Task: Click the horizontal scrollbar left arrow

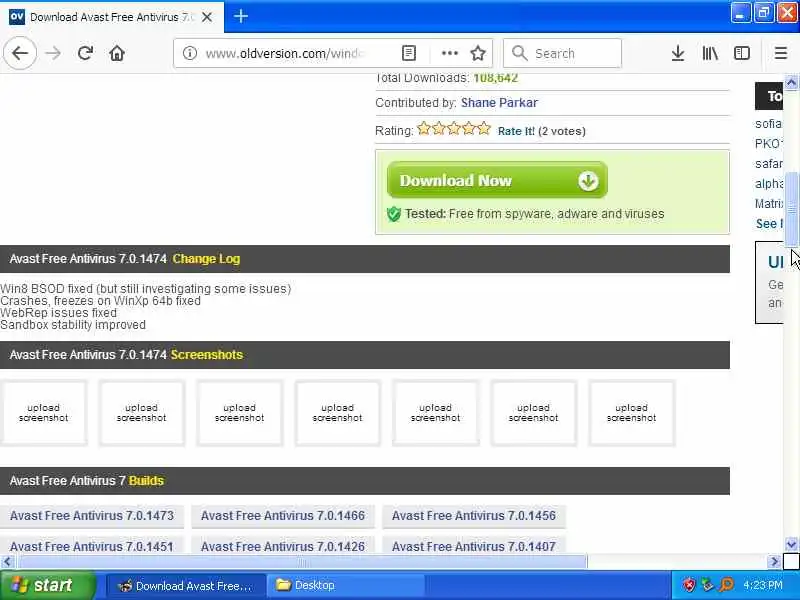Action: click(7, 562)
